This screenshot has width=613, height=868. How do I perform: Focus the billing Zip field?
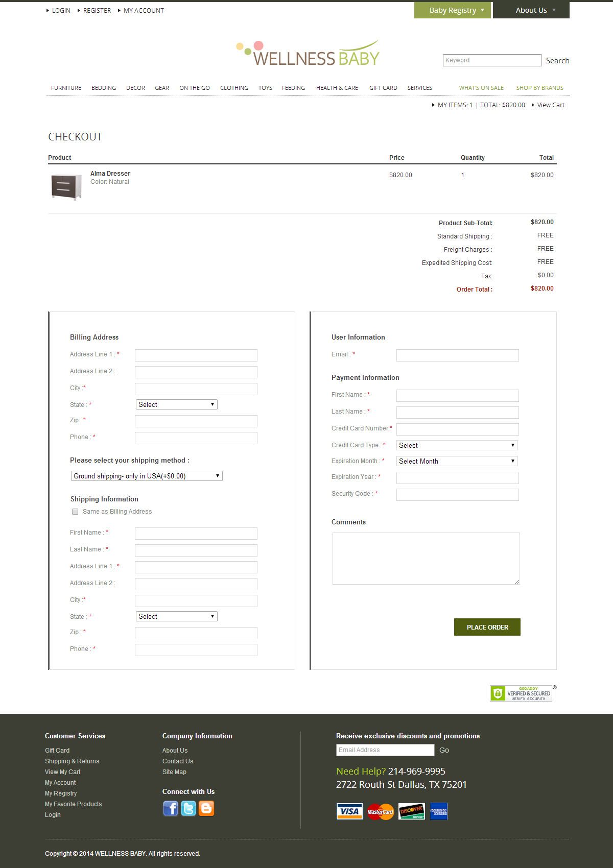click(x=196, y=421)
